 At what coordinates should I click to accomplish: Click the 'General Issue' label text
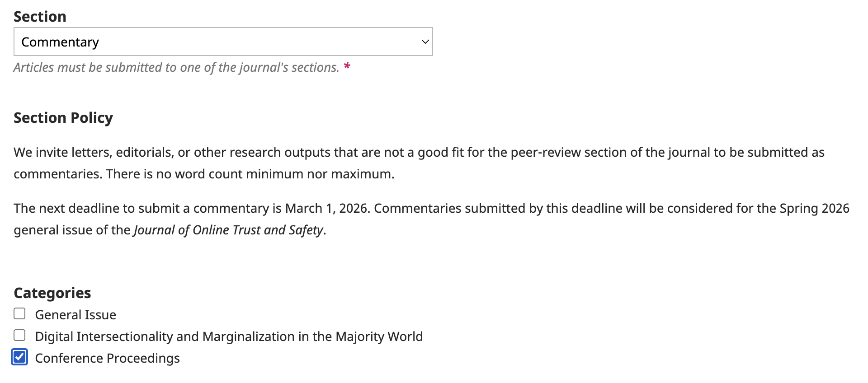pos(75,315)
